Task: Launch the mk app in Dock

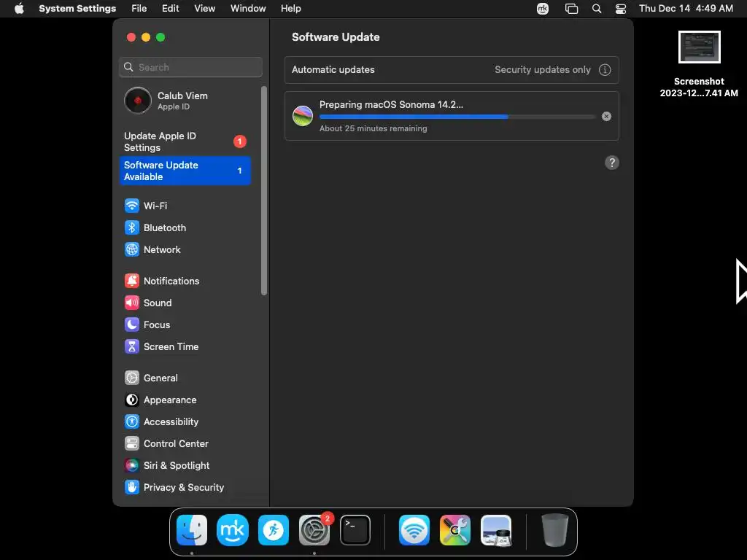Action: pyautogui.click(x=233, y=530)
